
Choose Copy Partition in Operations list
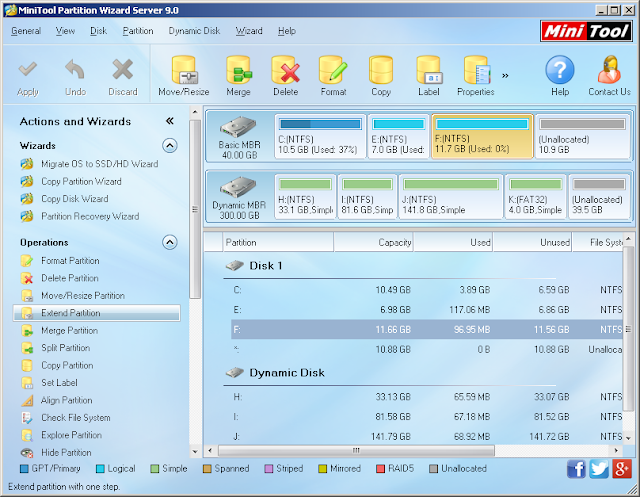(x=67, y=366)
